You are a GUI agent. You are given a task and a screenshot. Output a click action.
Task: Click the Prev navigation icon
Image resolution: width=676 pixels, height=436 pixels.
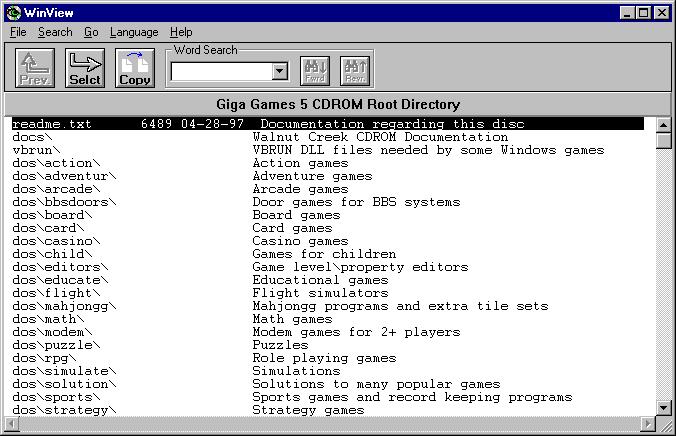35,68
